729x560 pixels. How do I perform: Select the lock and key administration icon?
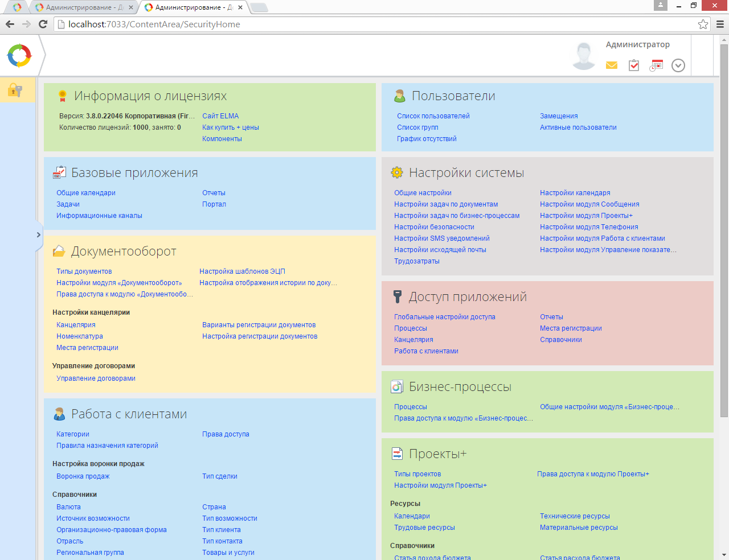tap(15, 90)
